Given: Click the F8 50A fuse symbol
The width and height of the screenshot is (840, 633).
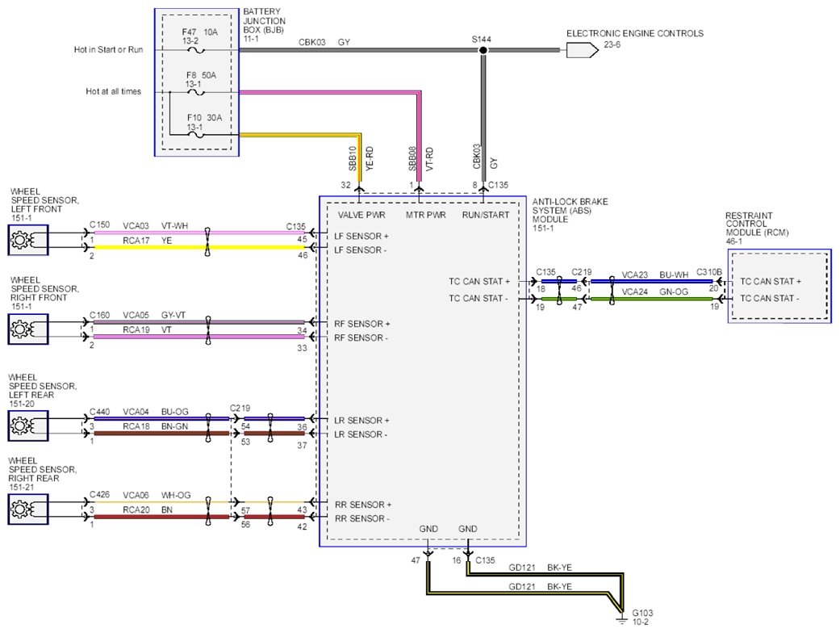Looking at the screenshot, I should [x=197, y=92].
